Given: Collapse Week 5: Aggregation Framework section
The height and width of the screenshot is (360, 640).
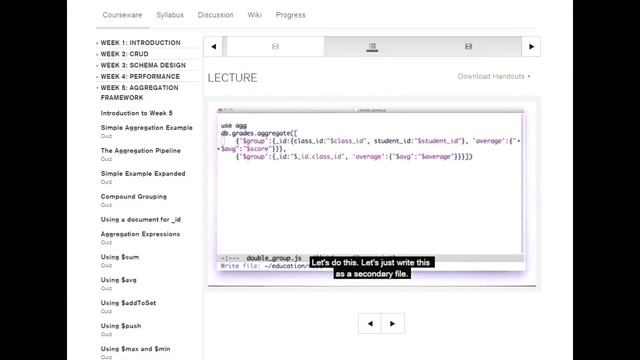Looking at the screenshot, I should pyautogui.click(x=139, y=93).
